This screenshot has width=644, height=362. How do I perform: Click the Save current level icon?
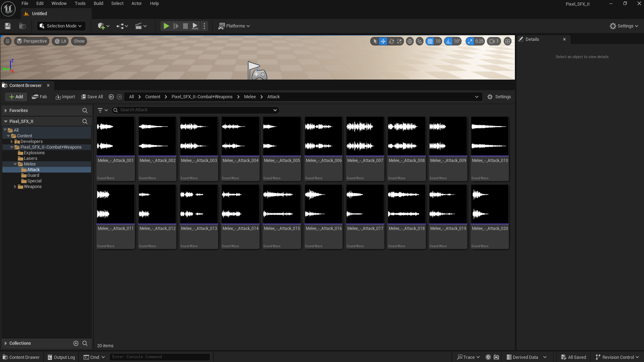(x=8, y=26)
